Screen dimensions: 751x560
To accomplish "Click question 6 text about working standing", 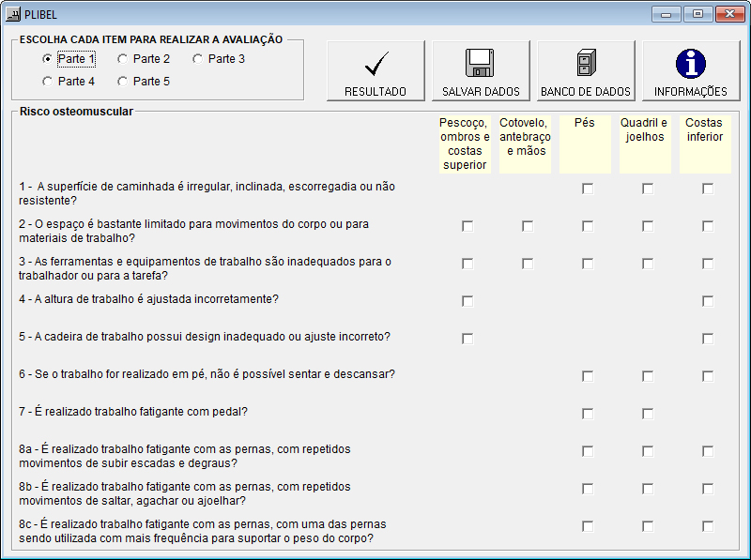I will (207, 374).
